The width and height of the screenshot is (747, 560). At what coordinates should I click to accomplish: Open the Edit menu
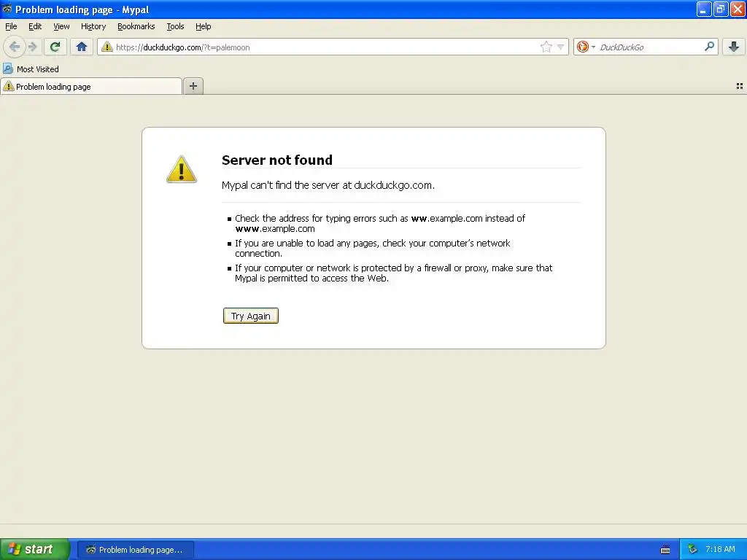pyautogui.click(x=35, y=26)
